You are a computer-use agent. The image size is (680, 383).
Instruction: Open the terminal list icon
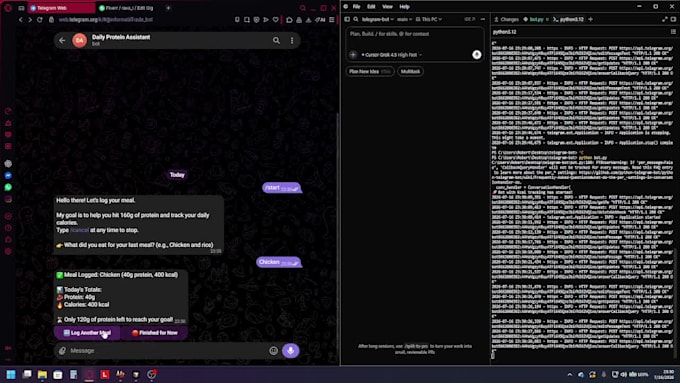(x=673, y=32)
